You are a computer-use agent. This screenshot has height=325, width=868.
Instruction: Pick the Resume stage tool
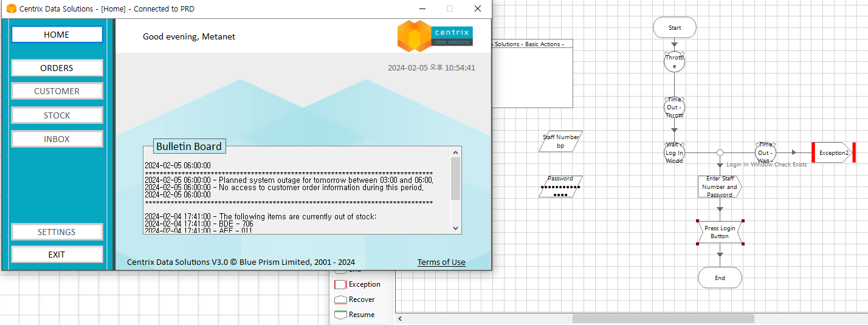pyautogui.click(x=354, y=315)
